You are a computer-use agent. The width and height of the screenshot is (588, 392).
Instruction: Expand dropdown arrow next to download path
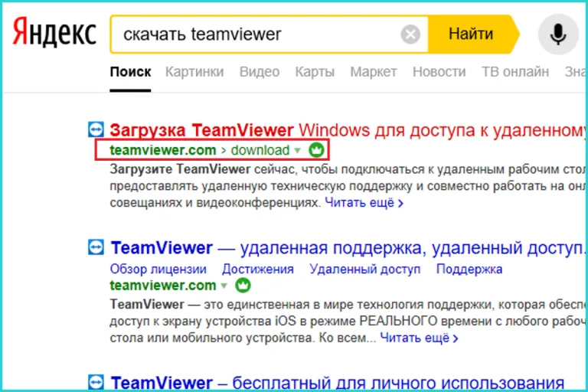298,150
